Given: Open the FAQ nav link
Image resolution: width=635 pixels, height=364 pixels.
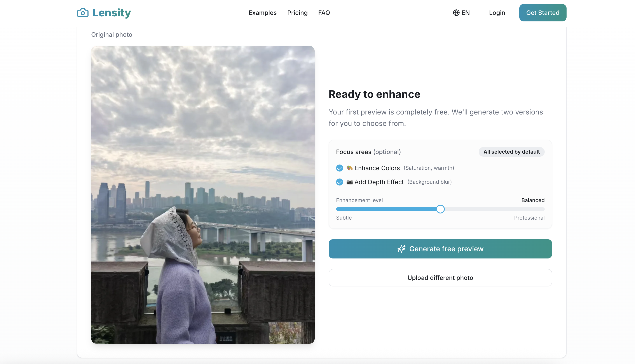Looking at the screenshot, I should [324, 13].
